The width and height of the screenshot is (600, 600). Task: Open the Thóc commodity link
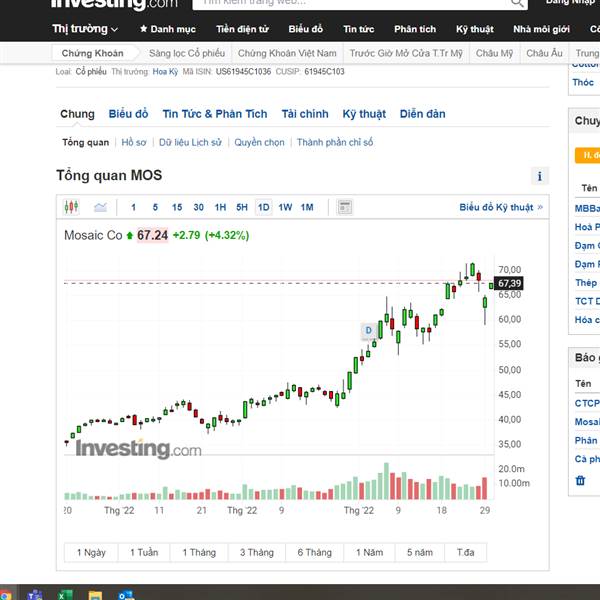[x=583, y=82]
